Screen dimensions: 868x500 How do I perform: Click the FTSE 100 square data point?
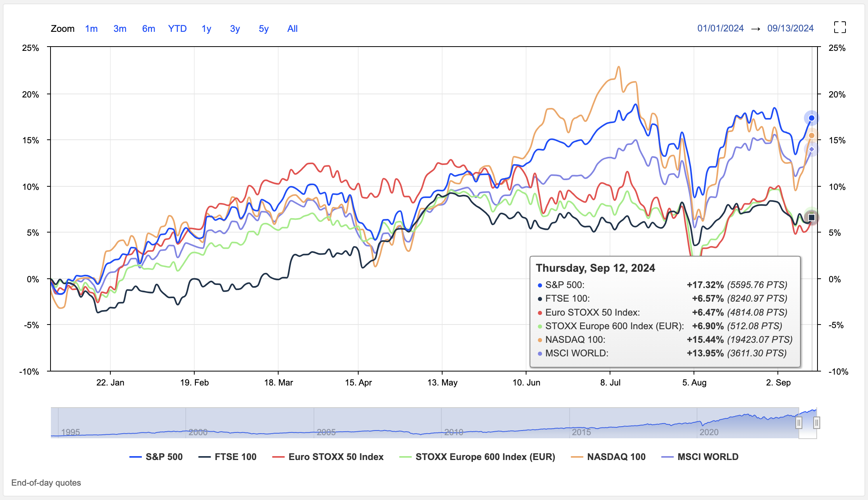point(811,217)
